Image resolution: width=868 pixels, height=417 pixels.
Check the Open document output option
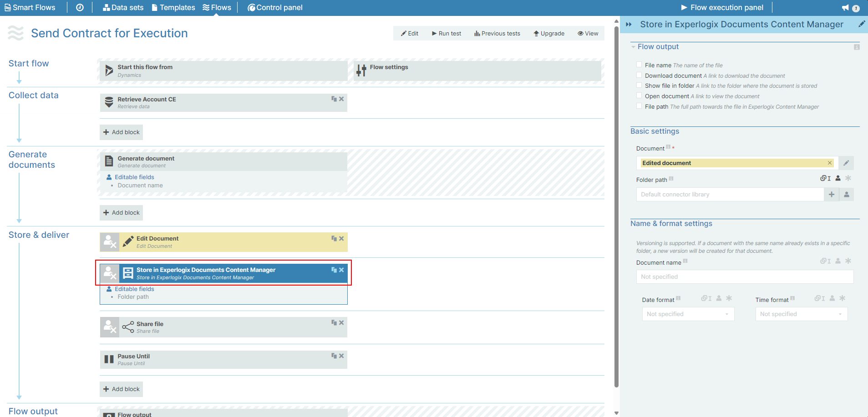639,95
